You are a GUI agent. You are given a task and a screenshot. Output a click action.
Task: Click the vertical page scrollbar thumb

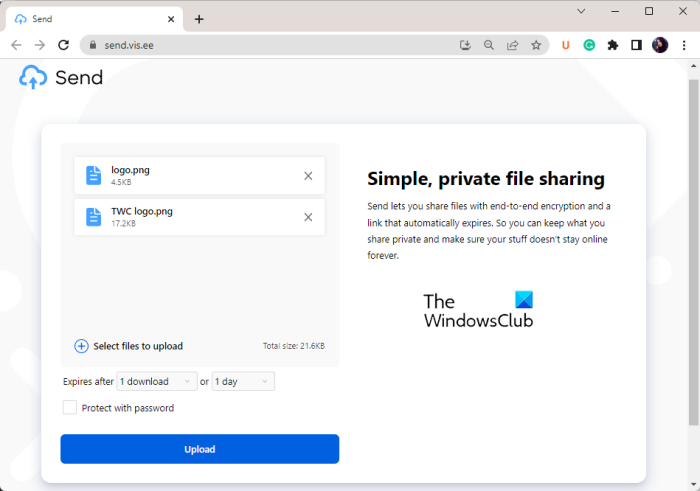click(x=693, y=252)
